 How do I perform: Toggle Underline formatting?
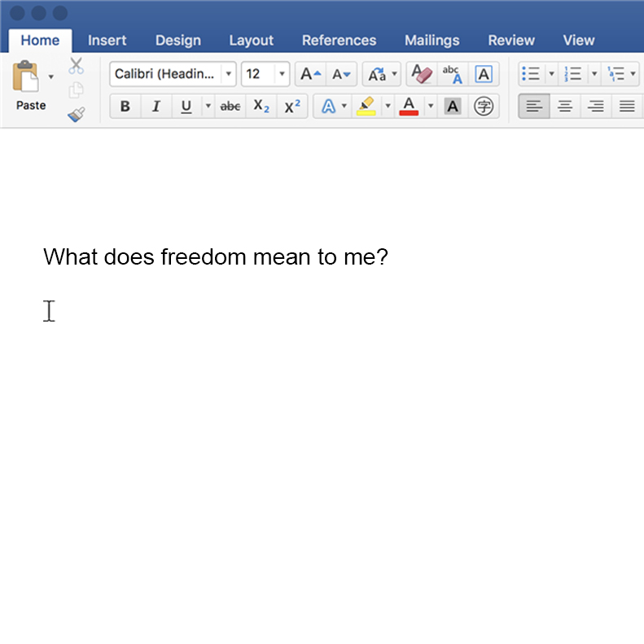click(x=186, y=107)
